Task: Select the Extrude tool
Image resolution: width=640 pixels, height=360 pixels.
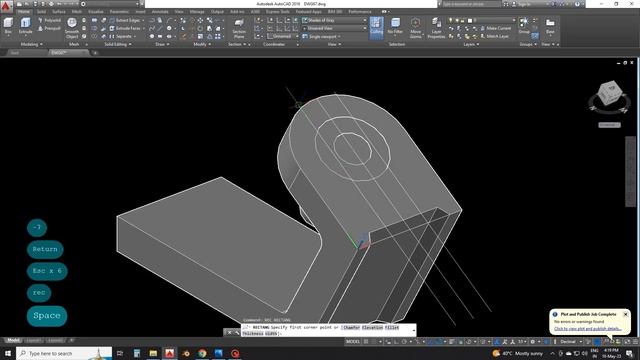Action: click(x=25, y=26)
